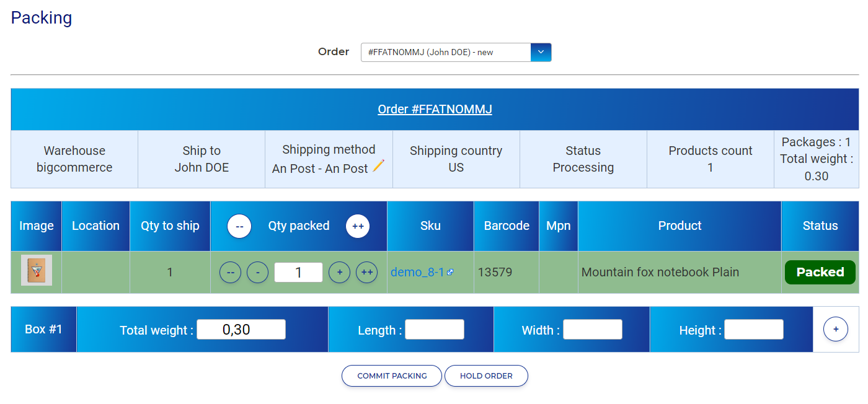This screenshot has width=868, height=404.
Task: Click into the Length input field
Action: tap(434, 330)
